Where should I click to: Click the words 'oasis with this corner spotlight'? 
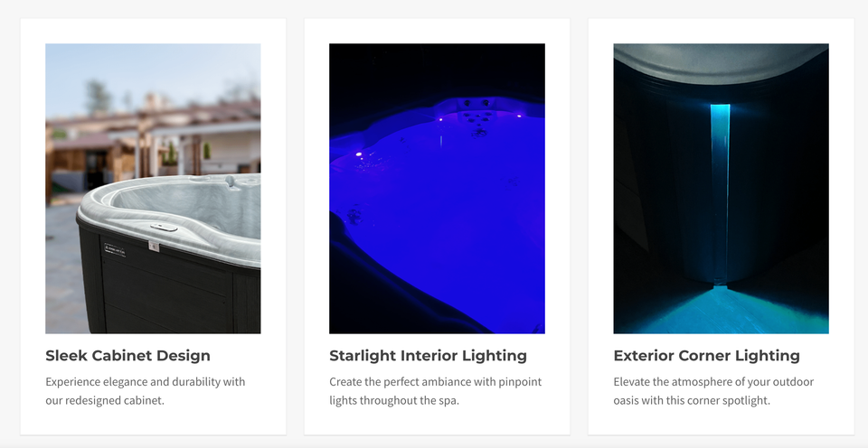(692, 400)
